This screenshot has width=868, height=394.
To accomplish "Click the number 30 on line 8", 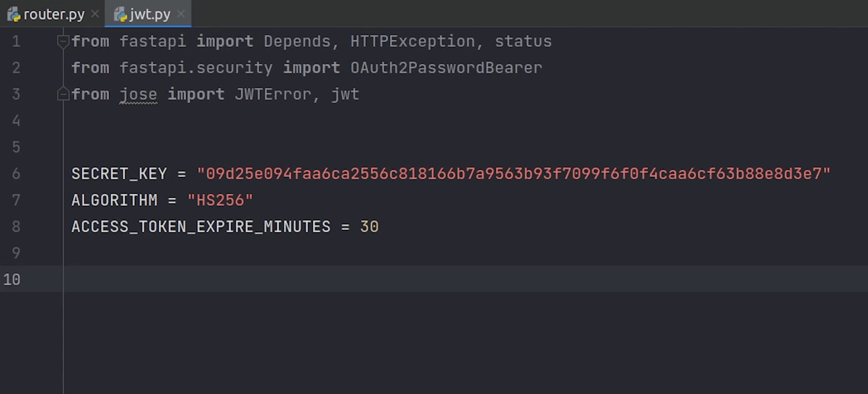I will [369, 227].
